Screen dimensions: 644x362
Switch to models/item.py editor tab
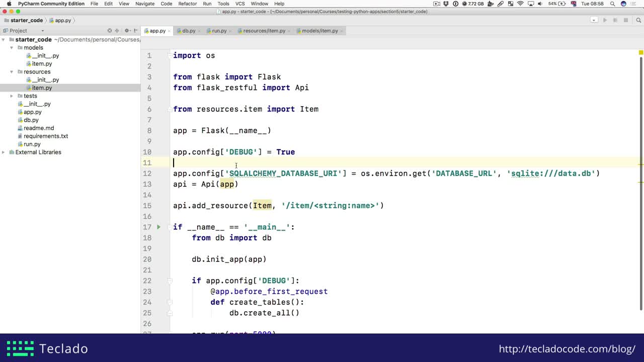tap(320, 31)
